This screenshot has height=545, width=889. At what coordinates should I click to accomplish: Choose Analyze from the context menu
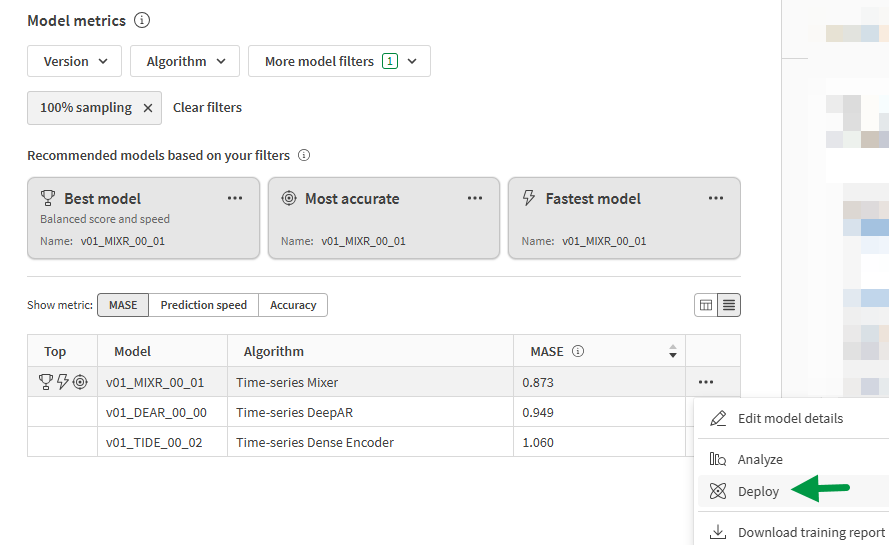(760, 460)
